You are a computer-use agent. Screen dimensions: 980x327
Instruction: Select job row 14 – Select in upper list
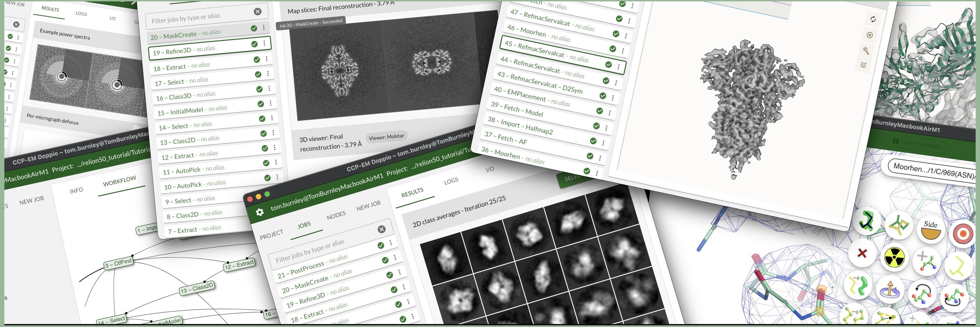(x=216, y=123)
